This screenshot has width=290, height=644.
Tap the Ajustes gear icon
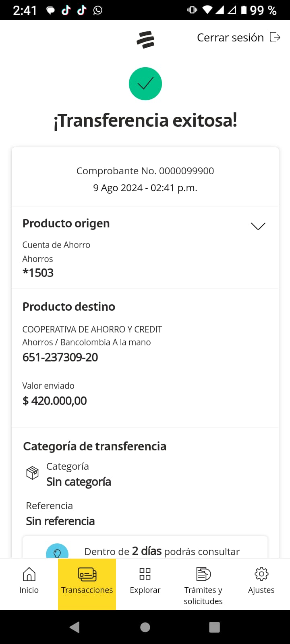tap(261, 574)
